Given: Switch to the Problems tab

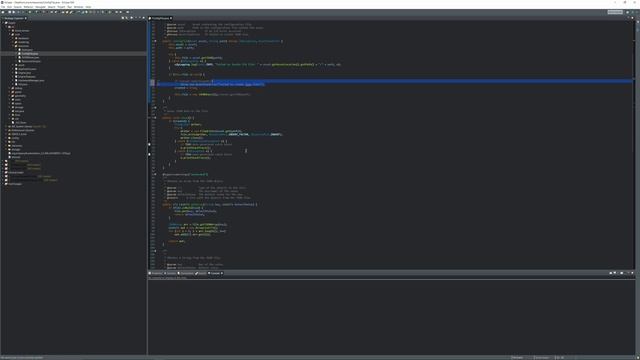Looking at the screenshot, I should tap(156, 273).
